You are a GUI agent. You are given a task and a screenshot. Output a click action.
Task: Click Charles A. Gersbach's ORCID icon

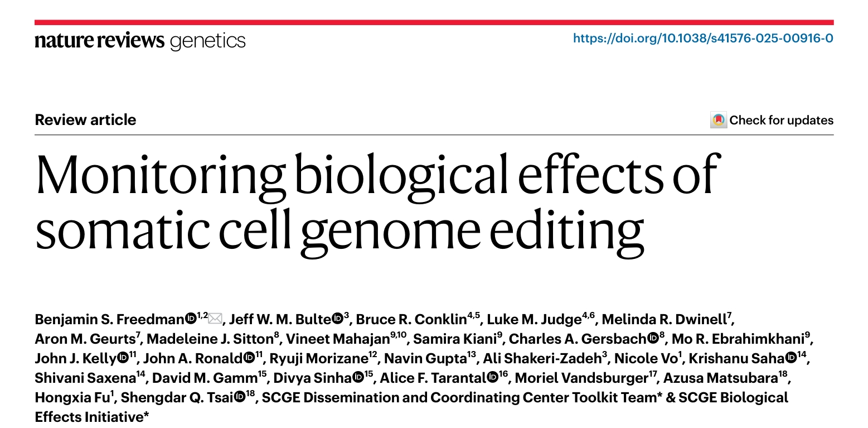pyautogui.click(x=654, y=339)
